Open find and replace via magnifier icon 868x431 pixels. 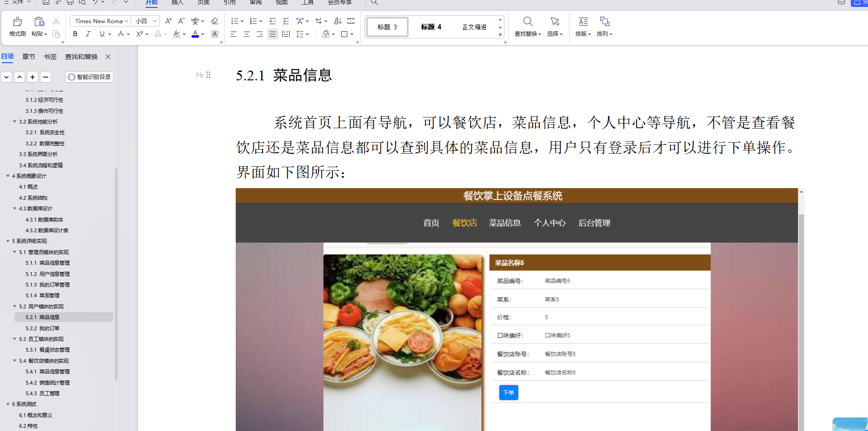[x=527, y=21]
